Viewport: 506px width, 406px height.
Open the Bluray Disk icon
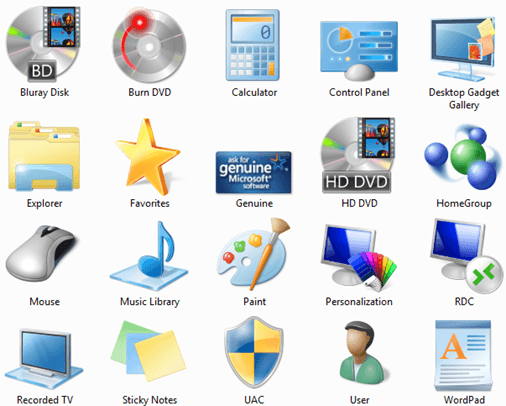point(44,44)
